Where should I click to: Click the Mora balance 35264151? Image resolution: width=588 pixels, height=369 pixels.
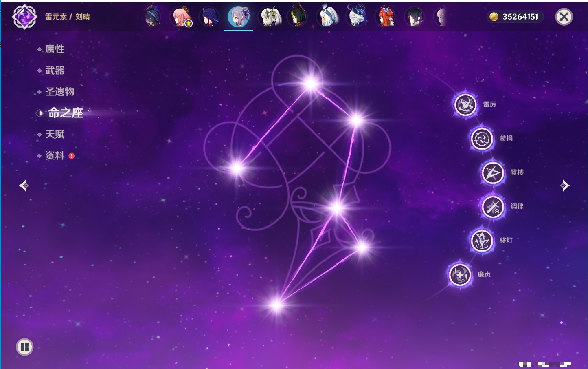click(515, 17)
